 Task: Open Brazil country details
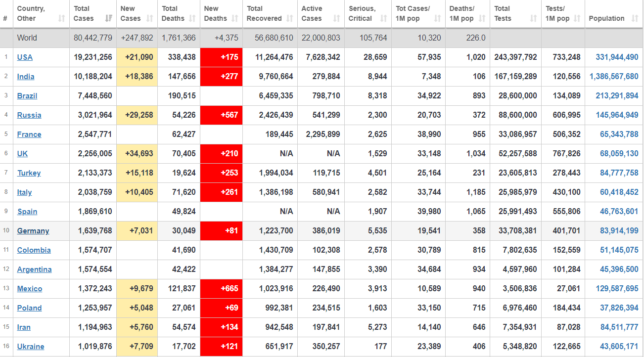(27, 96)
